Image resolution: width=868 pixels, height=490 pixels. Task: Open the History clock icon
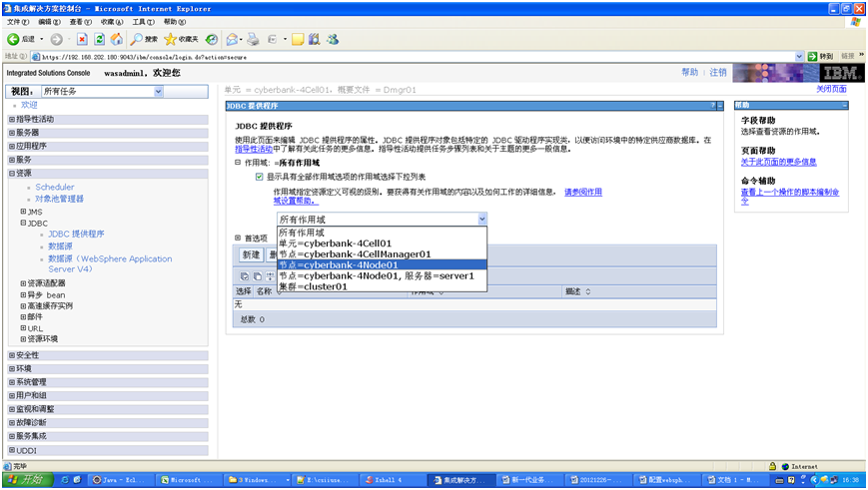(x=211, y=39)
